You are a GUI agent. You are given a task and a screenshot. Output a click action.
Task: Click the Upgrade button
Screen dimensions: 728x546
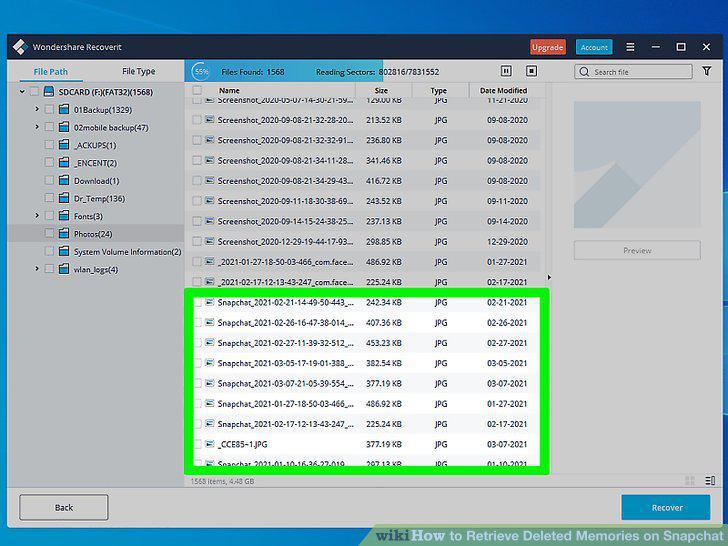(x=548, y=47)
